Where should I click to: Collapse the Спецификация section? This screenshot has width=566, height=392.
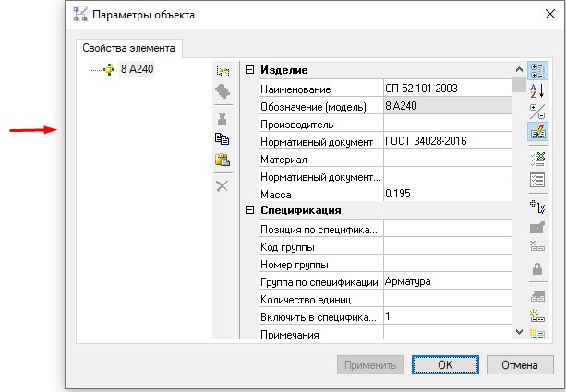pyautogui.click(x=249, y=211)
